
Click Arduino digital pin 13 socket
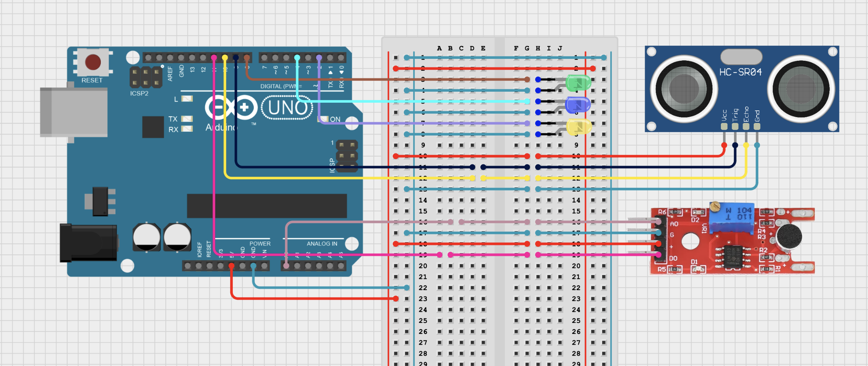pyautogui.click(x=192, y=57)
